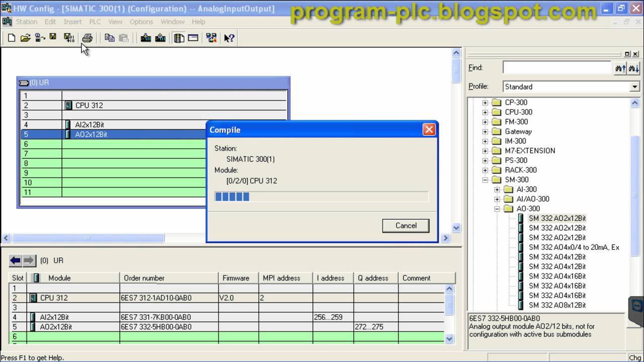Open the PLC menu

coord(95,22)
